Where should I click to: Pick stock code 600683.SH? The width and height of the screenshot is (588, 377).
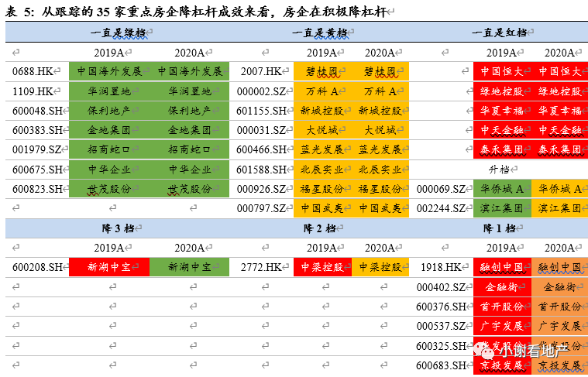point(441,365)
